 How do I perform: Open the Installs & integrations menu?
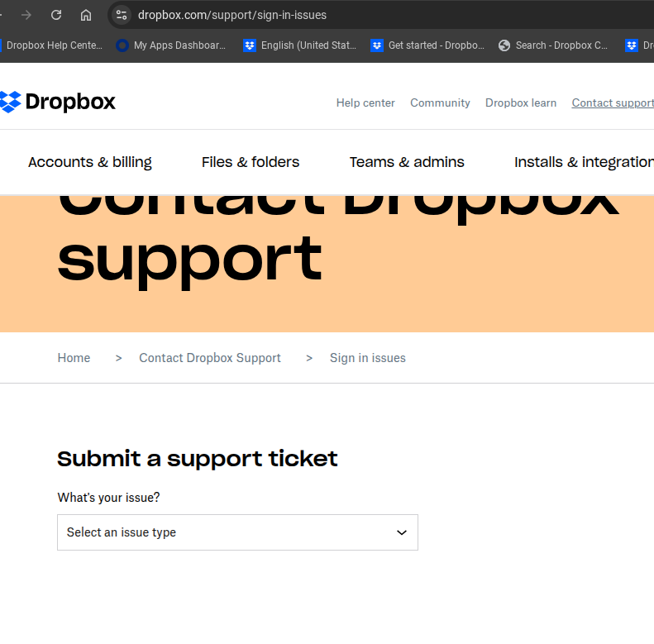coord(584,162)
